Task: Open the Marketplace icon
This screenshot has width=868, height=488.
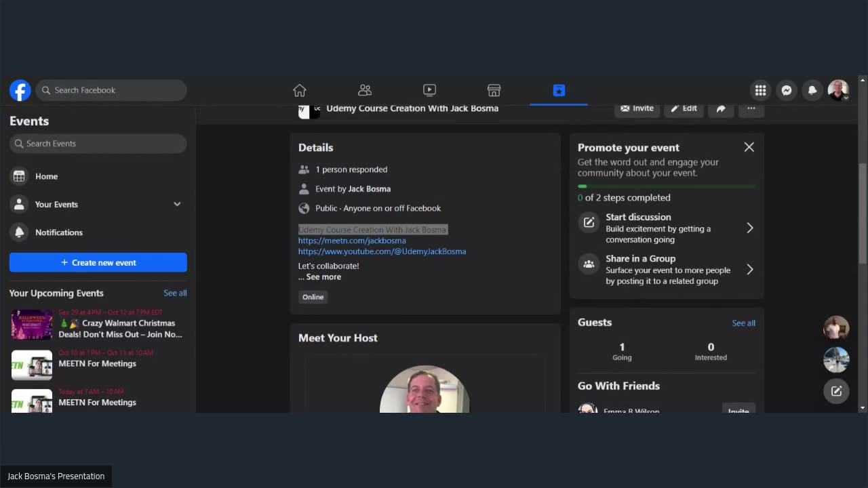Action: [494, 90]
